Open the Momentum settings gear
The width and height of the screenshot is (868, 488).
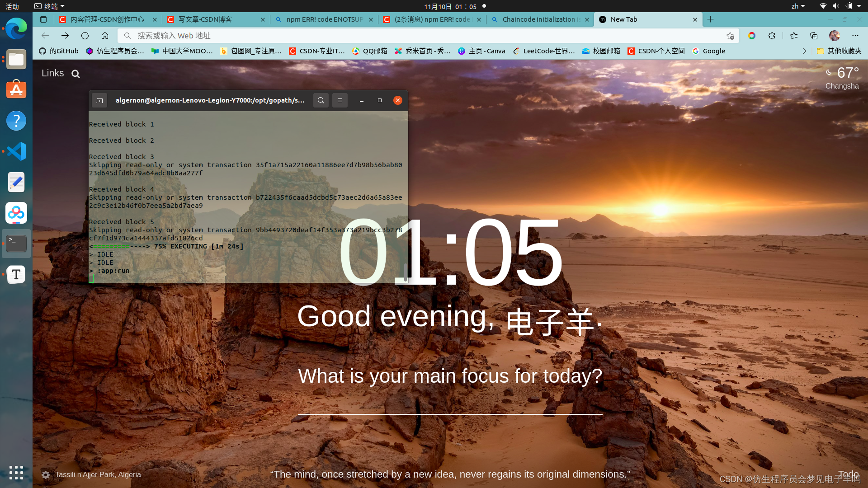pyautogui.click(x=46, y=474)
